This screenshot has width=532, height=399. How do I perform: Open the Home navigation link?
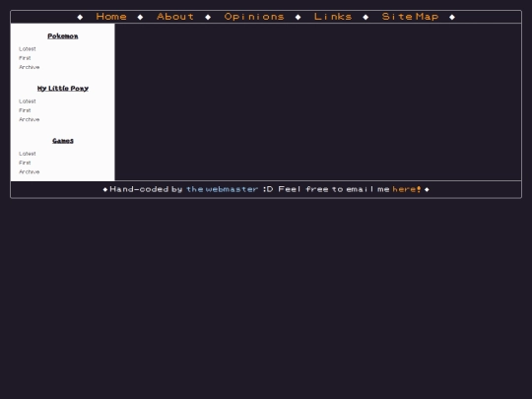(111, 17)
